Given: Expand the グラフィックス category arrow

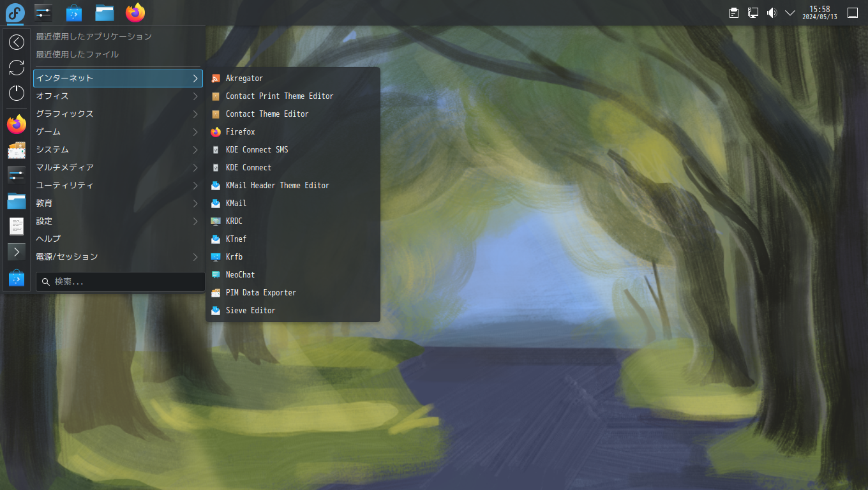Looking at the screenshot, I should tap(195, 114).
